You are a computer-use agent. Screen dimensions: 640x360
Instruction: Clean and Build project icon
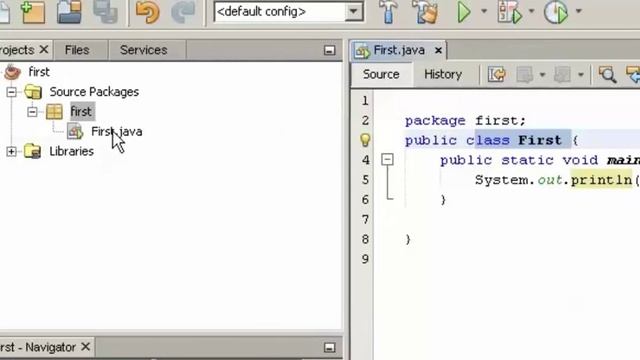[x=425, y=12]
